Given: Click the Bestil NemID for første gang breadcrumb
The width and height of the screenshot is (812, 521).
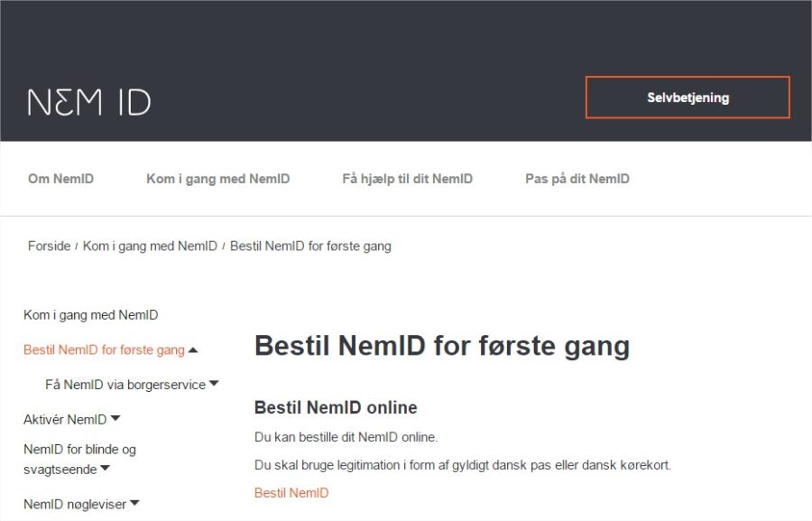Looking at the screenshot, I should [310, 246].
